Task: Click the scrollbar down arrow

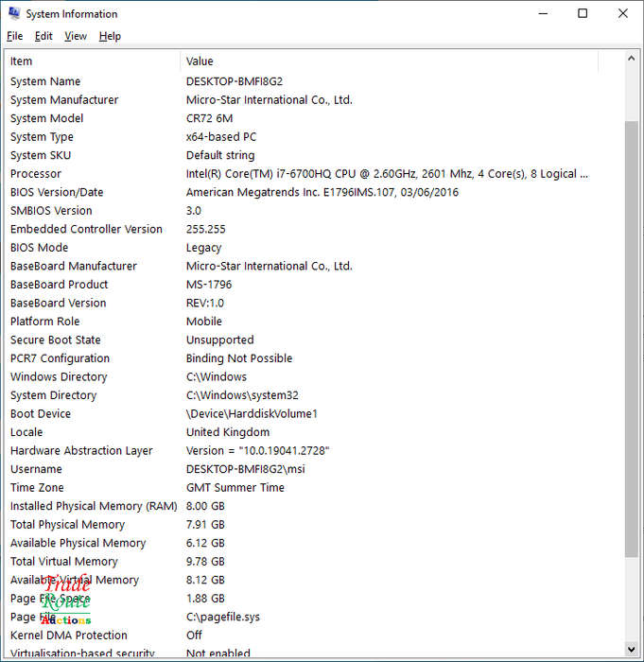Action: pyautogui.click(x=632, y=649)
